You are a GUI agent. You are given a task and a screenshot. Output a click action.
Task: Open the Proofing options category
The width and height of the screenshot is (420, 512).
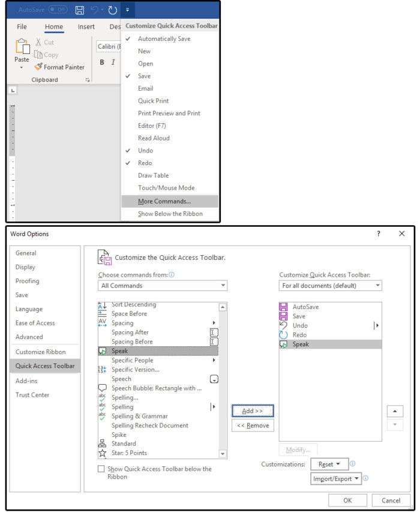click(x=45, y=281)
